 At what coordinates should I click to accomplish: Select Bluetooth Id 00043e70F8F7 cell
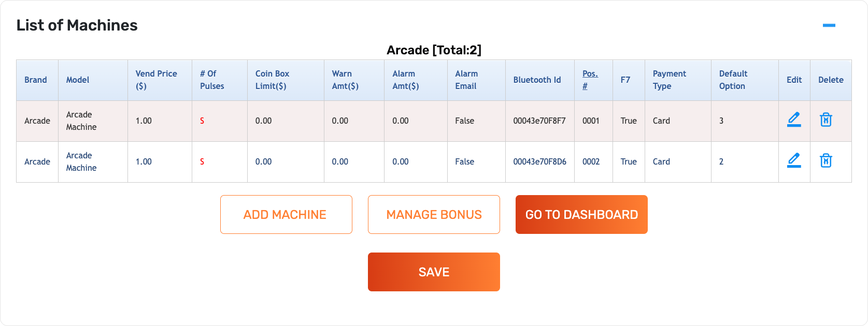coord(539,121)
